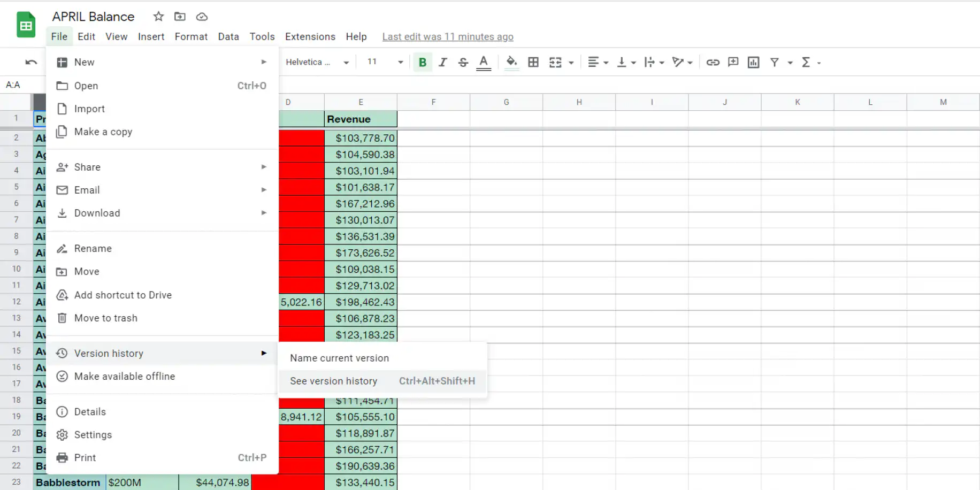The width and height of the screenshot is (980, 490).
Task: Click the insert link icon
Action: (x=713, y=62)
